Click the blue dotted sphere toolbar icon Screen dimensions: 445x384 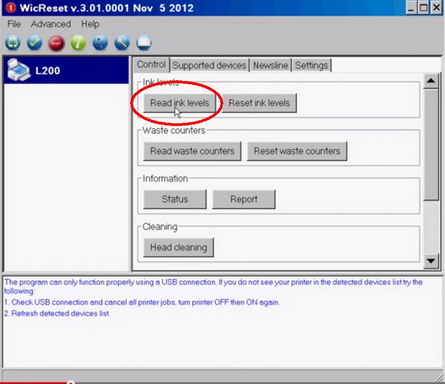pyautogui.click(x=100, y=43)
